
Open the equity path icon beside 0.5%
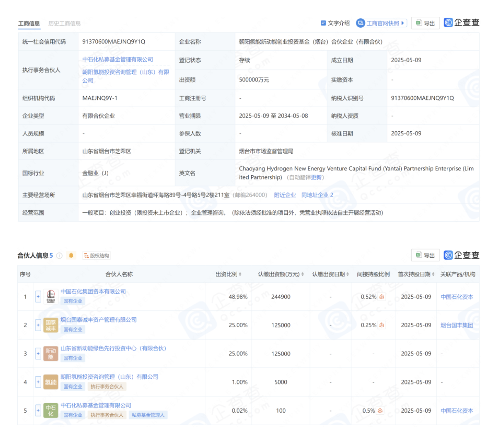pyautogui.click(x=380, y=411)
